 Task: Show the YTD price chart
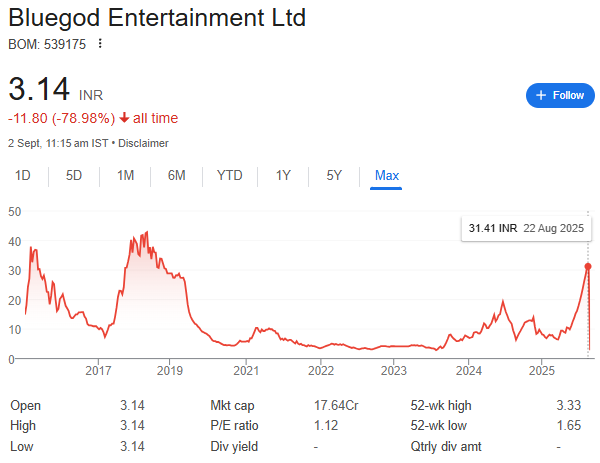230,176
